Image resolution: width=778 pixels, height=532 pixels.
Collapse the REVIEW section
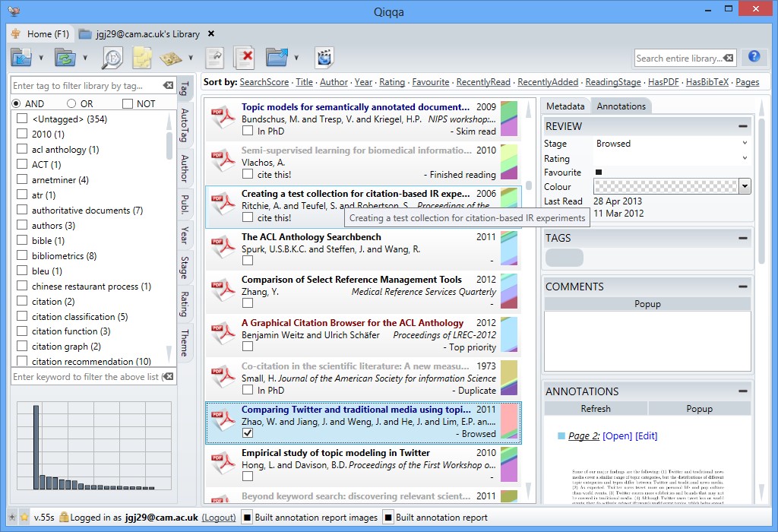(x=742, y=126)
